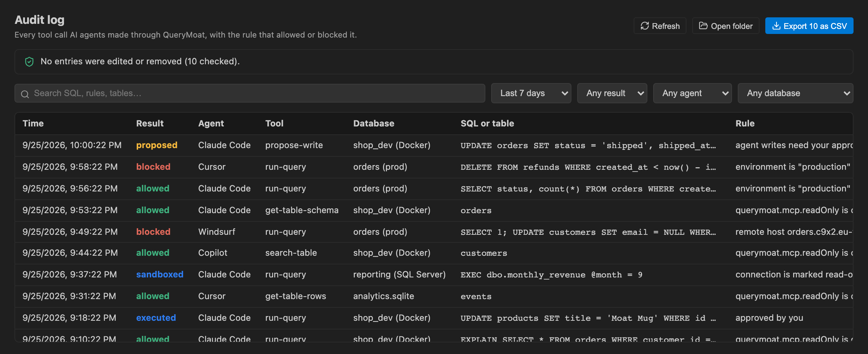Click the analytics.sqlite database cell
This screenshot has height=354, width=868.
383,296
